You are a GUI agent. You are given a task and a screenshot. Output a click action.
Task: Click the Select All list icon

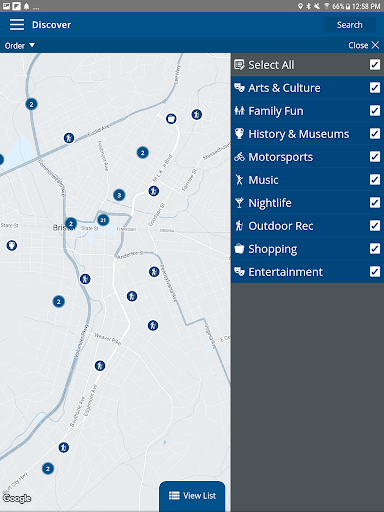[x=239, y=65]
